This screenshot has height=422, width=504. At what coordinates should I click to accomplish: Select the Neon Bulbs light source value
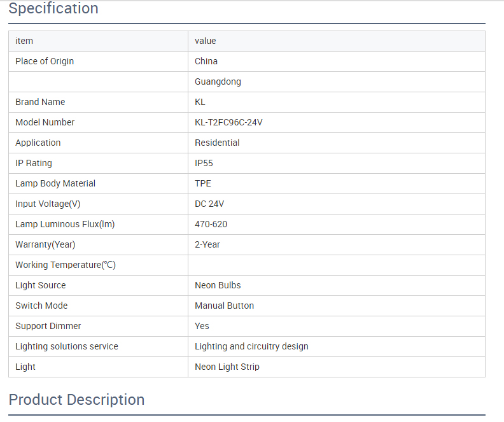pos(218,285)
